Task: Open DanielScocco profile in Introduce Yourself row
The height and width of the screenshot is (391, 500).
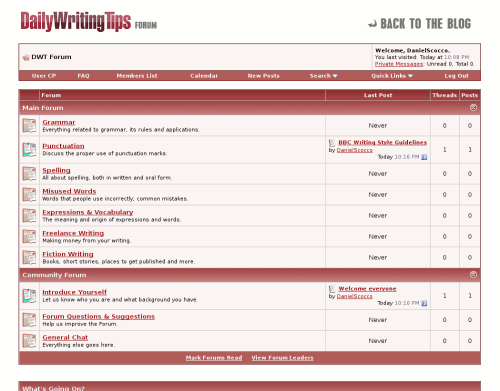Action: 355,296
